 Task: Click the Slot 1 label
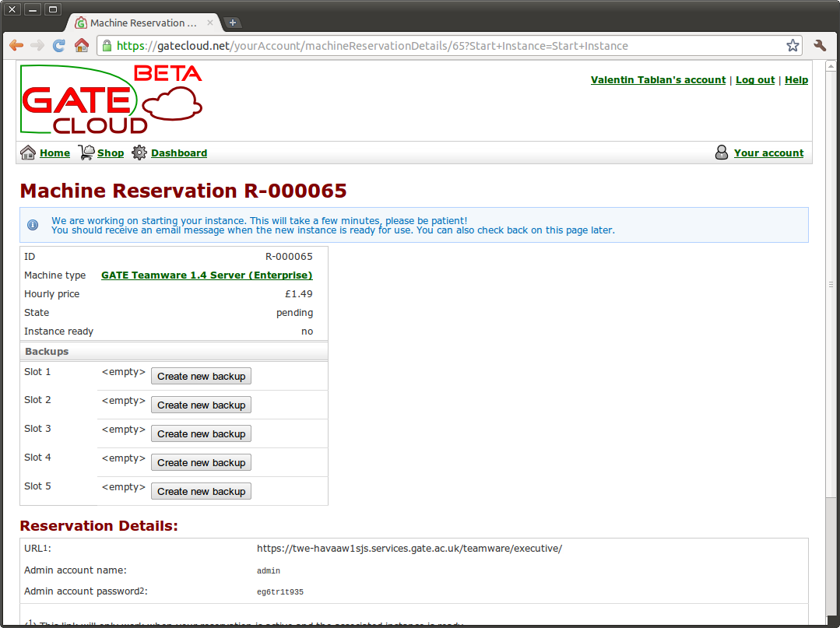[37, 371]
